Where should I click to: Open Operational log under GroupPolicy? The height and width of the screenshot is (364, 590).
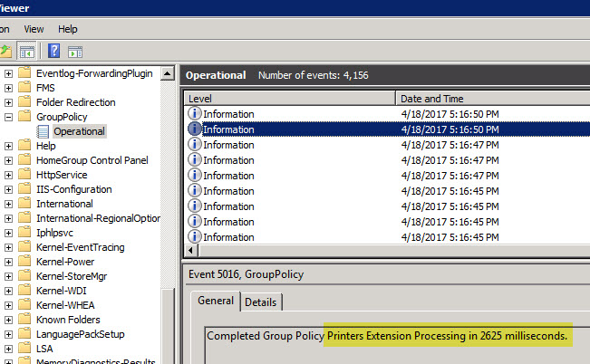coord(80,131)
